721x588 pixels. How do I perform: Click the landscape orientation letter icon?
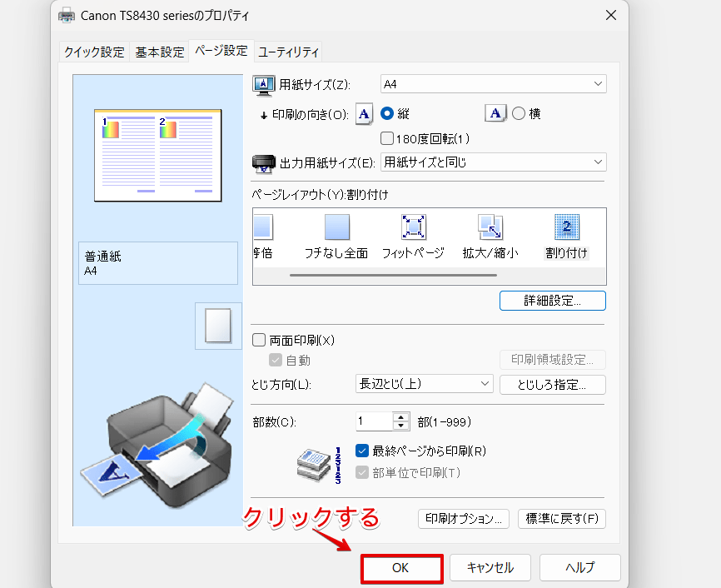495,113
